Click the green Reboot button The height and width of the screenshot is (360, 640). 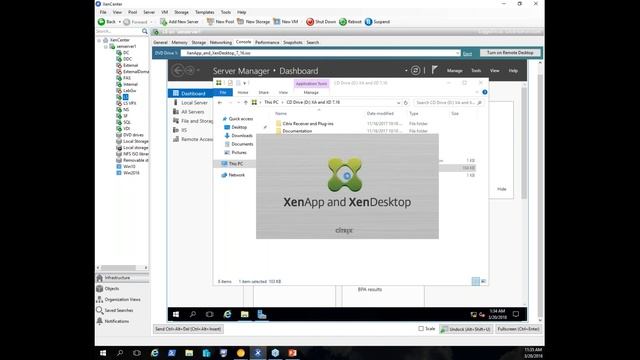(350, 22)
